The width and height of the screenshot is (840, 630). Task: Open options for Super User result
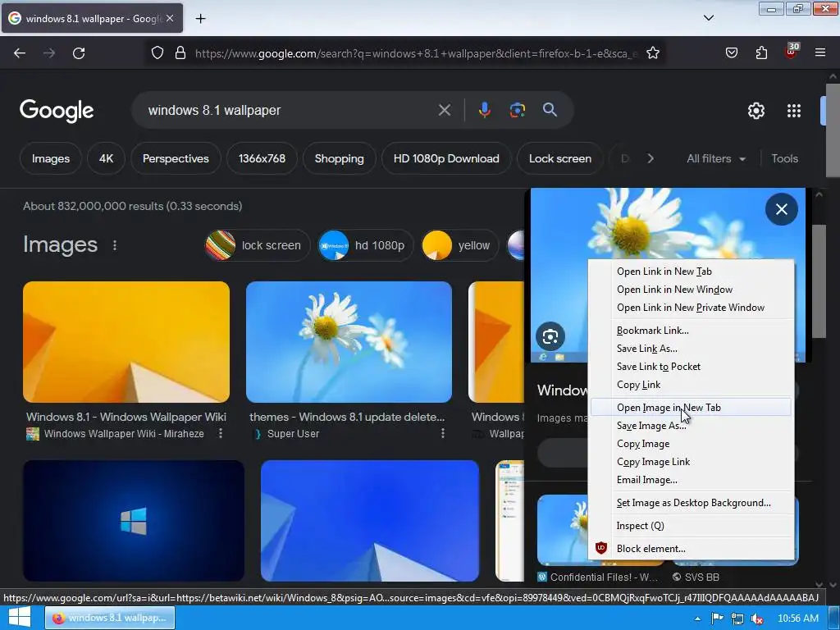[442, 433]
